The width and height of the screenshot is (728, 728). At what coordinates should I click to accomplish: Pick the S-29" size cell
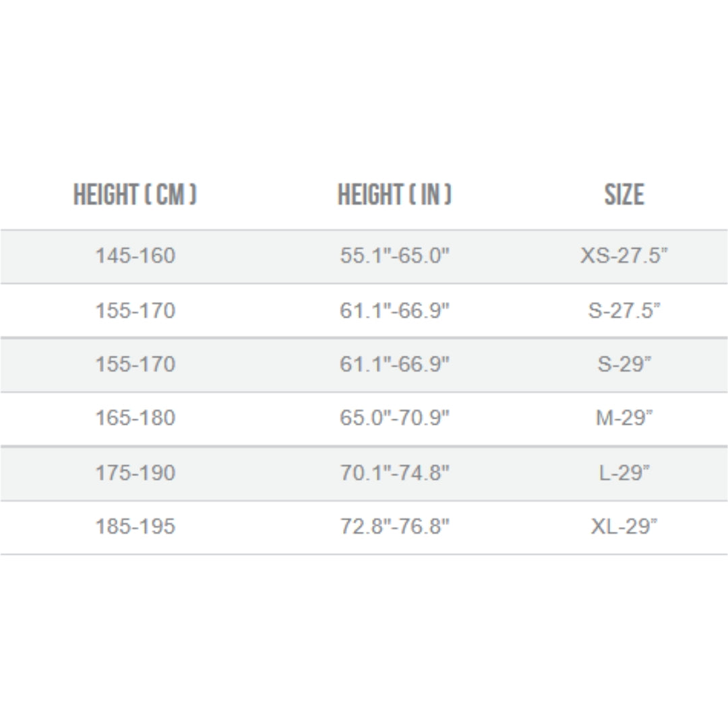pos(624,364)
